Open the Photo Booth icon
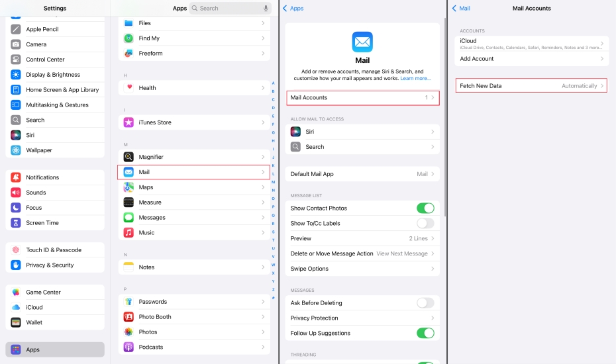Viewport: 616px width, 364px height. point(128,317)
